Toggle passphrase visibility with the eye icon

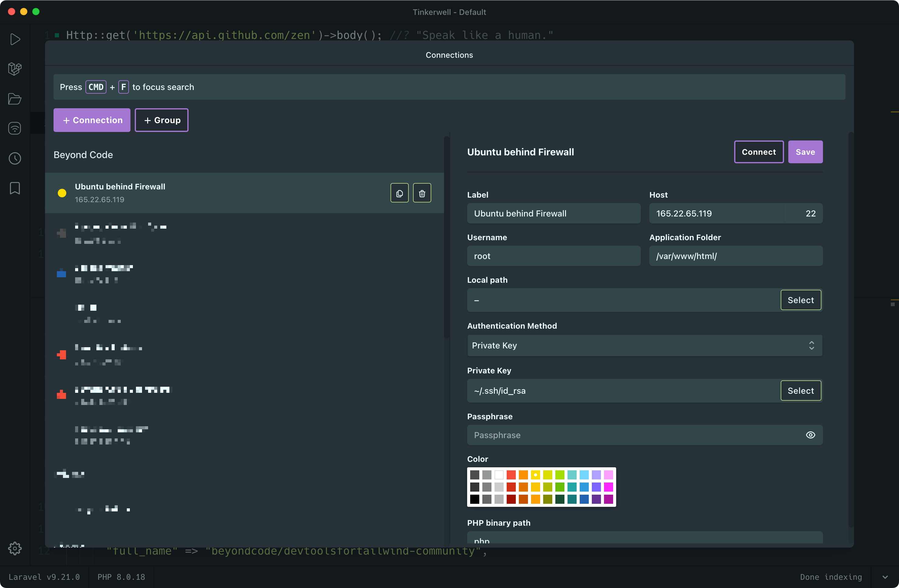click(810, 435)
